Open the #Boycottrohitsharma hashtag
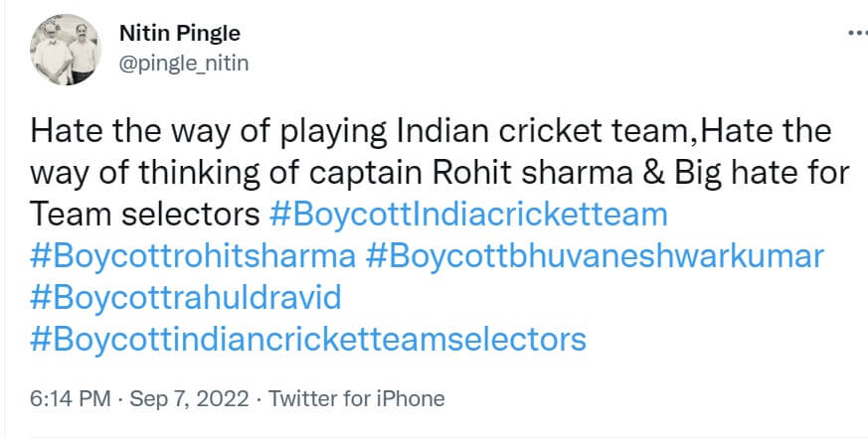Image resolution: width=868 pixels, height=438 pixels. 193,255
